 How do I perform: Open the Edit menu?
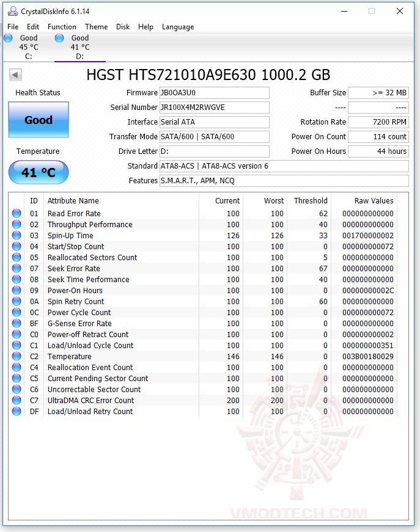click(x=33, y=27)
